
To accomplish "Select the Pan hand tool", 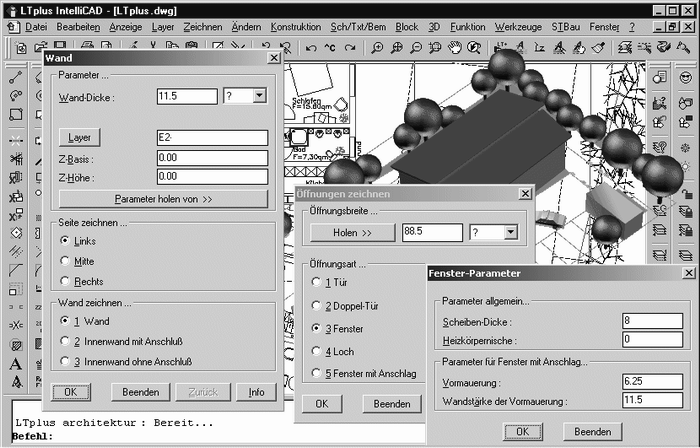I will (455, 47).
